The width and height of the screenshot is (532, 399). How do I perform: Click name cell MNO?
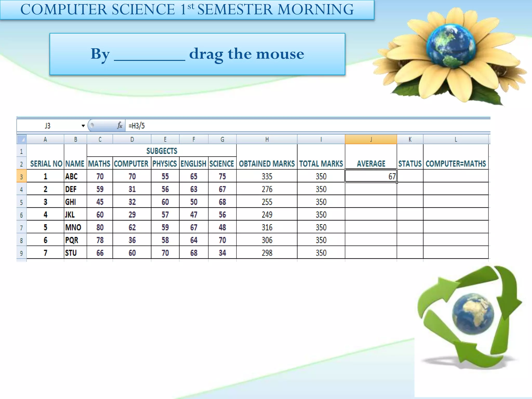[x=75, y=227]
